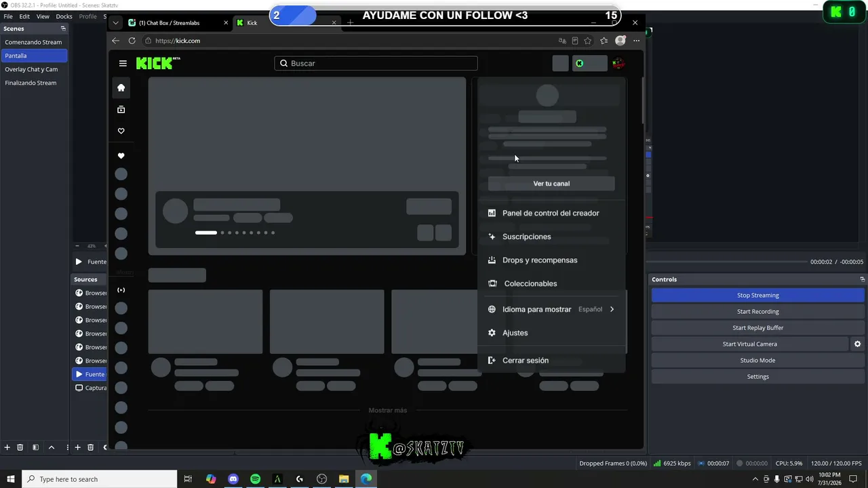The height and width of the screenshot is (488, 868).
Task: Open Spotify from the taskbar
Action: point(255,479)
